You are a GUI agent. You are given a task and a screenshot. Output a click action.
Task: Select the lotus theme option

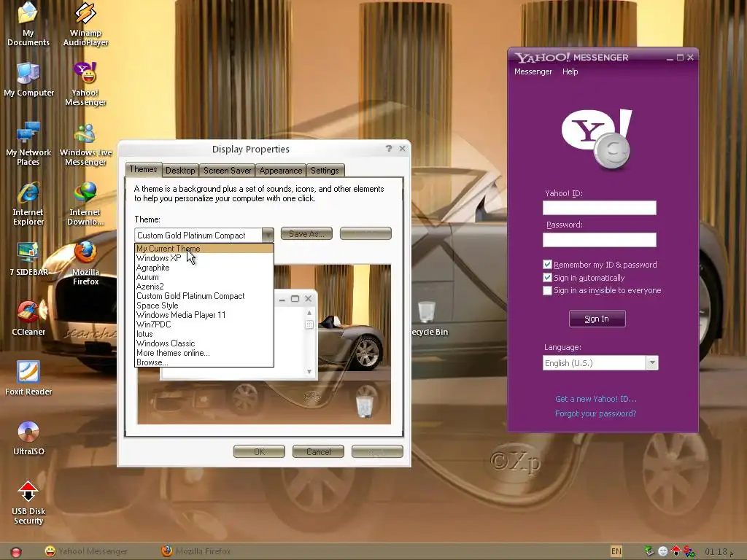point(204,334)
